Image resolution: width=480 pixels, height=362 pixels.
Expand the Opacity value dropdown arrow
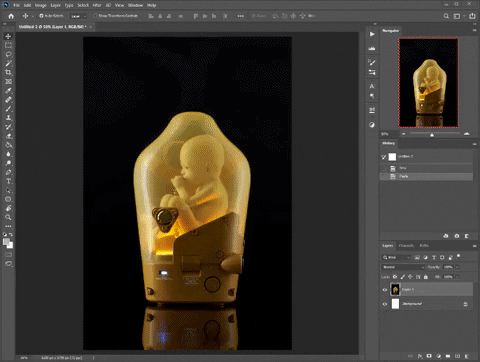457,267
